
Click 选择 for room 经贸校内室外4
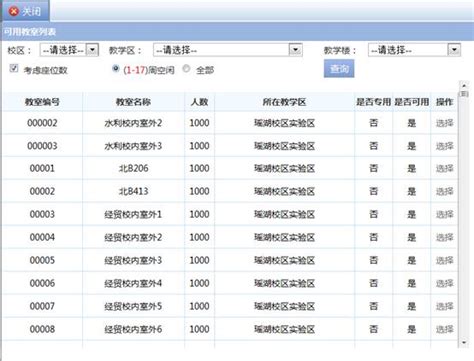[x=444, y=283]
